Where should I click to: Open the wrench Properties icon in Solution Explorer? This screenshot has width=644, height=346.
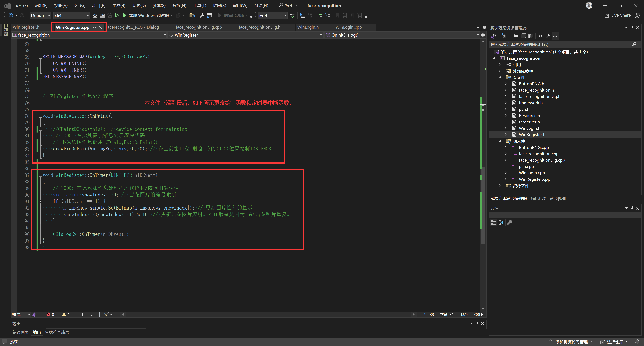click(x=548, y=36)
